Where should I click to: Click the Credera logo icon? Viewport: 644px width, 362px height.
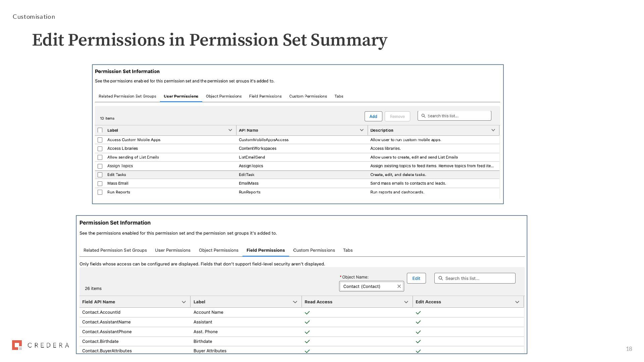click(x=17, y=345)
